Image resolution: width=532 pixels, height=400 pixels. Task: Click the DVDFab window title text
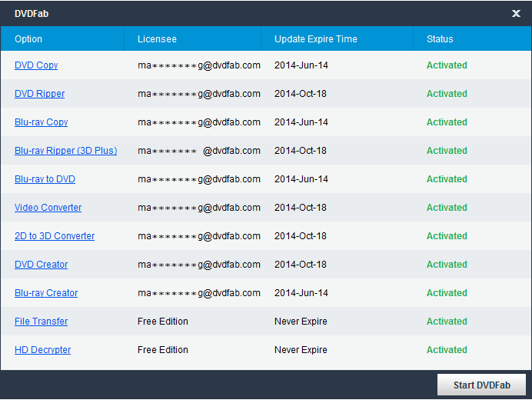click(x=32, y=14)
